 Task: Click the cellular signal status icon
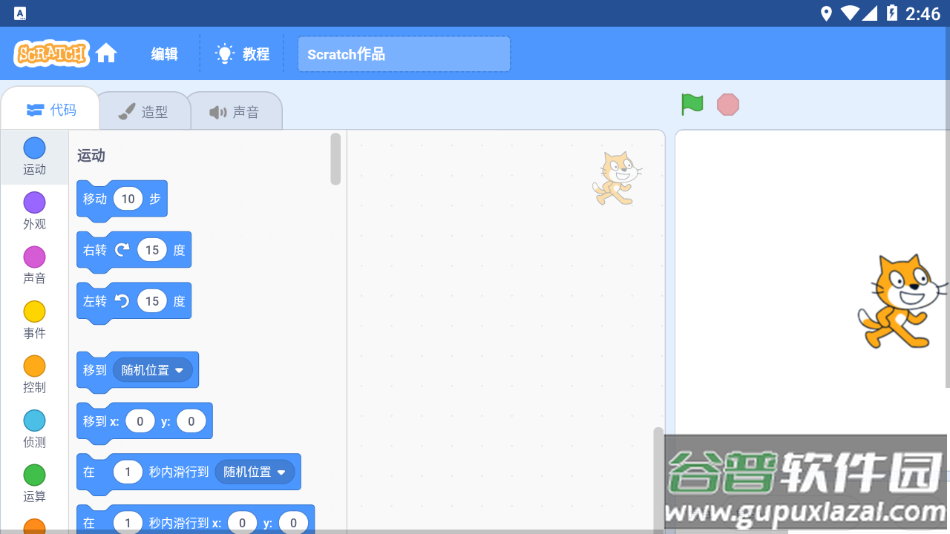coord(870,13)
